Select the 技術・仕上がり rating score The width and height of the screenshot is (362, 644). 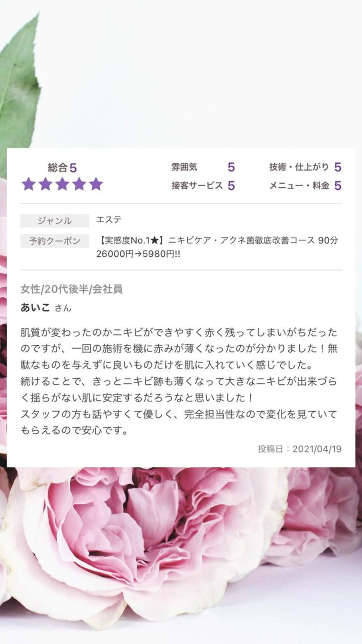338,167
